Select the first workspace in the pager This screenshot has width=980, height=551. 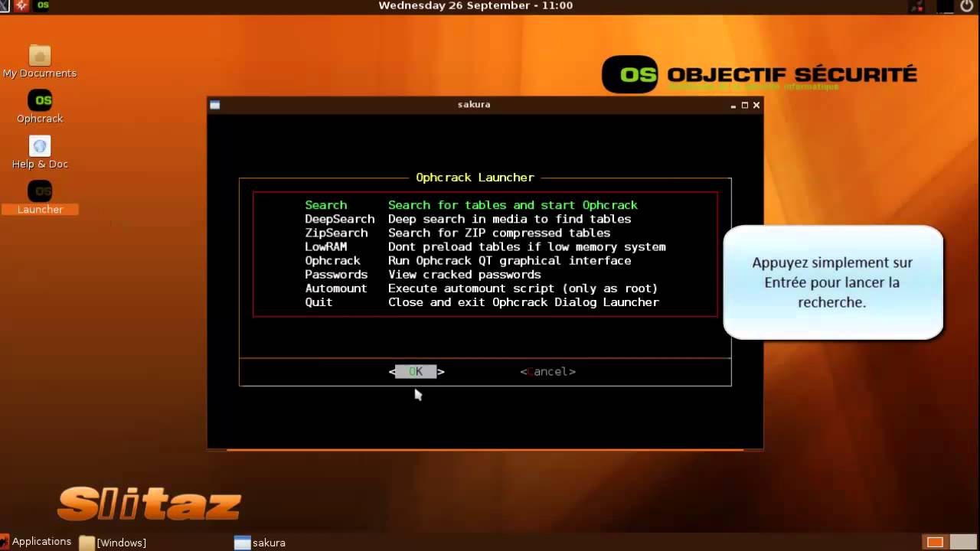(935, 543)
